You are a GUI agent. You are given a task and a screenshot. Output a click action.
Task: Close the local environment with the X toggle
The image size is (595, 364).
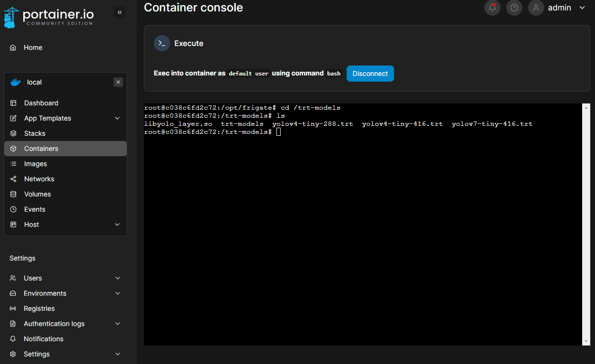click(x=118, y=82)
